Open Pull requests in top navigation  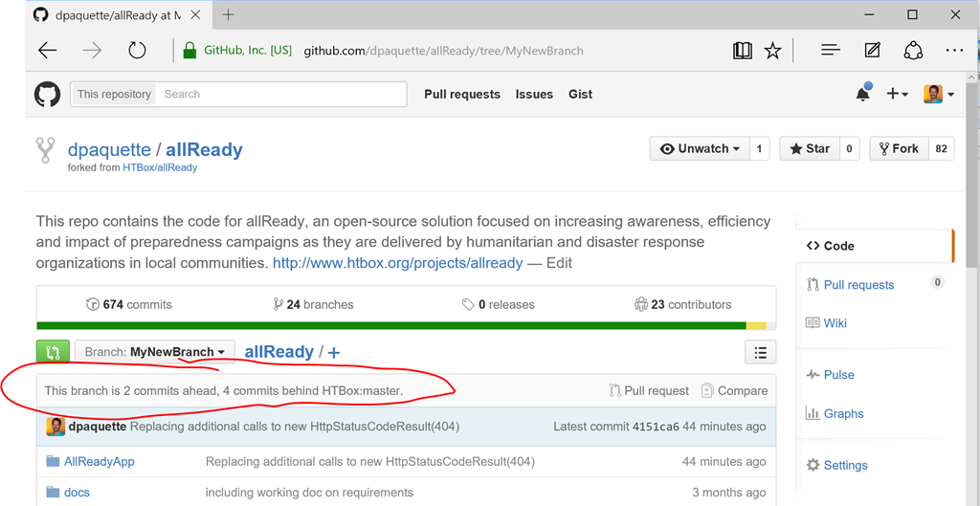click(x=462, y=95)
